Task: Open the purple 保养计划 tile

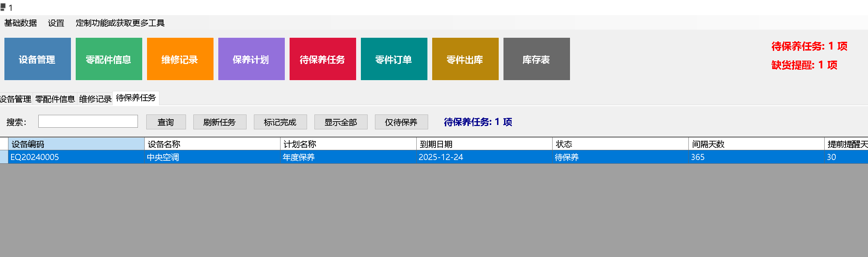Action: pyautogui.click(x=251, y=59)
